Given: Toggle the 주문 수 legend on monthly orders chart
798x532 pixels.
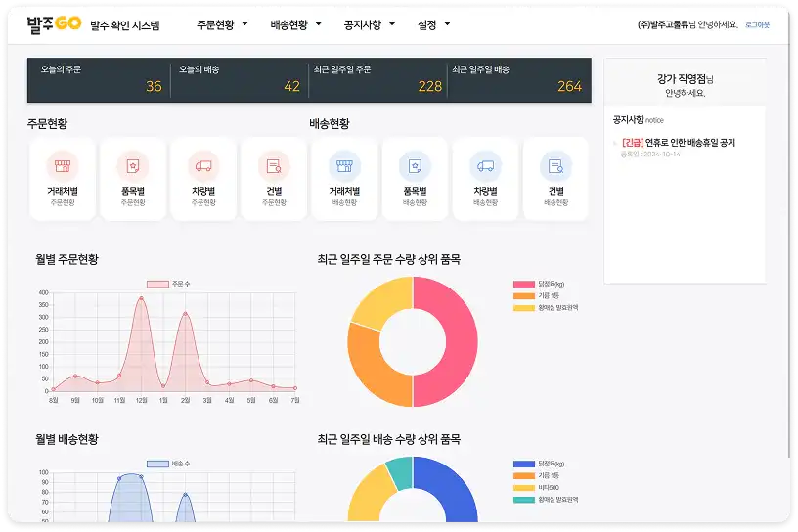Looking at the screenshot, I should [168, 284].
